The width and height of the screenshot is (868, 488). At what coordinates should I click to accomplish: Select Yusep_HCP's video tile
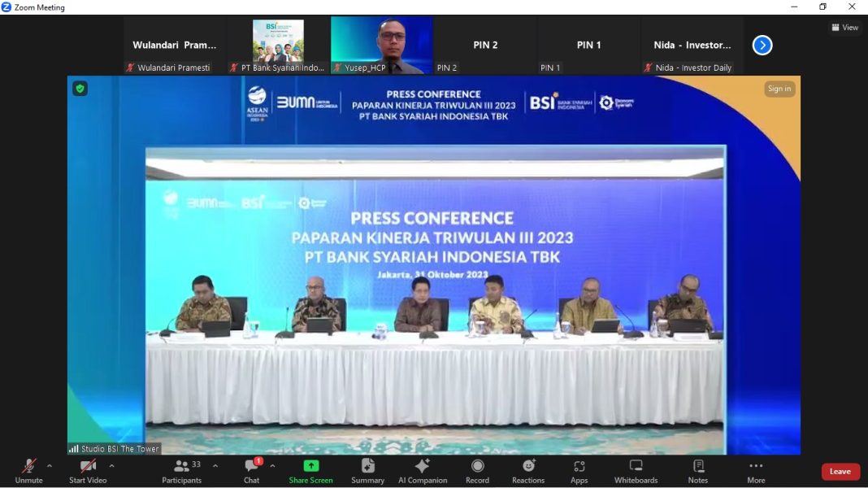pos(381,46)
